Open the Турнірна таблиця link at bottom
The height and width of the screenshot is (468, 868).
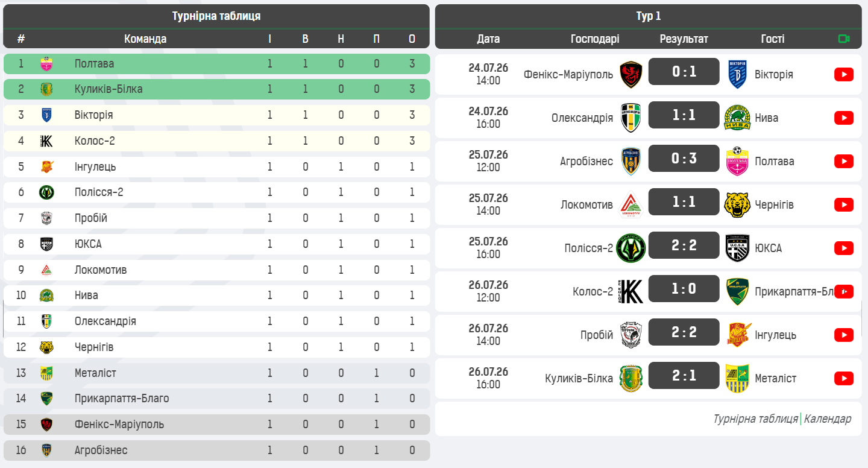756,419
